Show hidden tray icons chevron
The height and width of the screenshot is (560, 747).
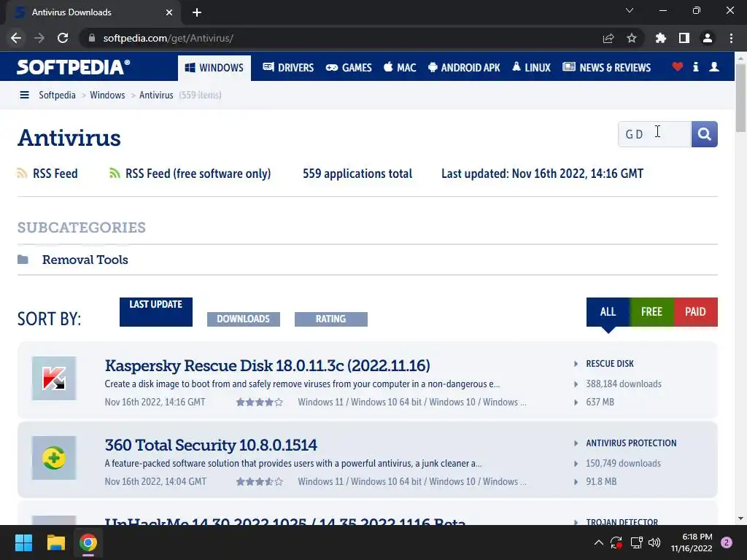click(x=599, y=542)
